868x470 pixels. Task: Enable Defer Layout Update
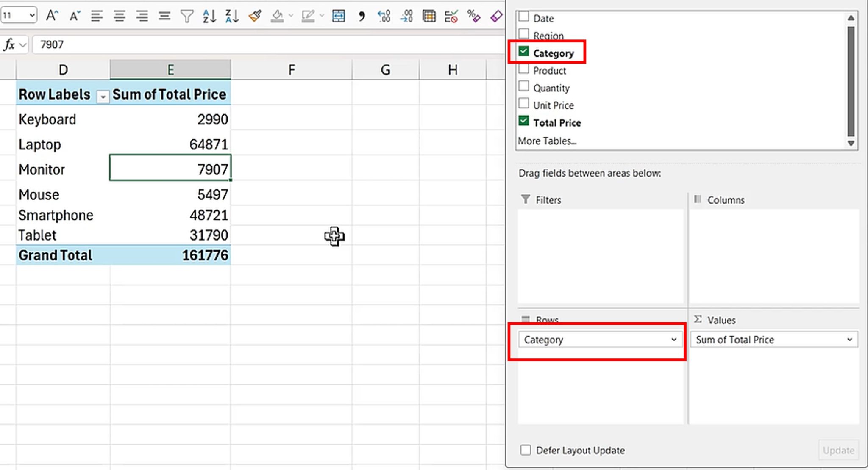526,450
